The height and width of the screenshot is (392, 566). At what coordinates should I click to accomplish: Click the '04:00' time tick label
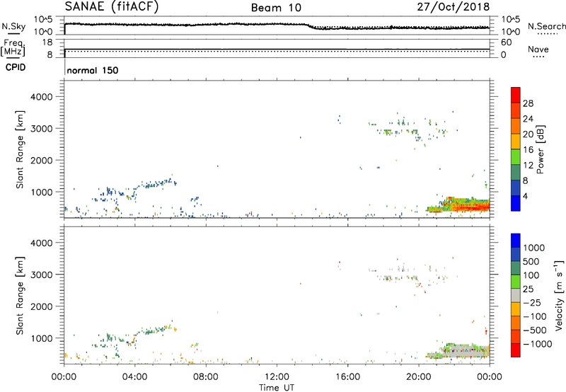(134, 377)
